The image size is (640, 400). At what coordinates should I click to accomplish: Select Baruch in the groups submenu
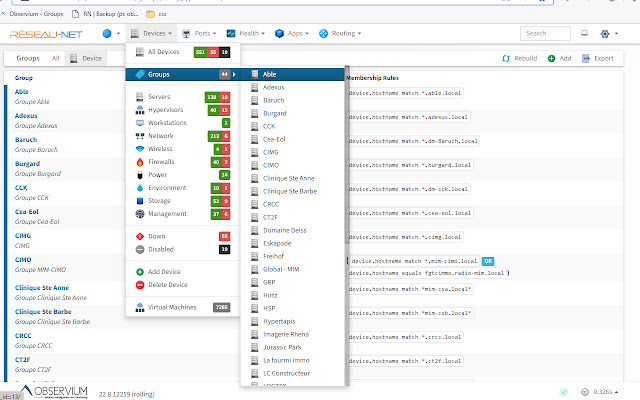[x=292, y=100]
